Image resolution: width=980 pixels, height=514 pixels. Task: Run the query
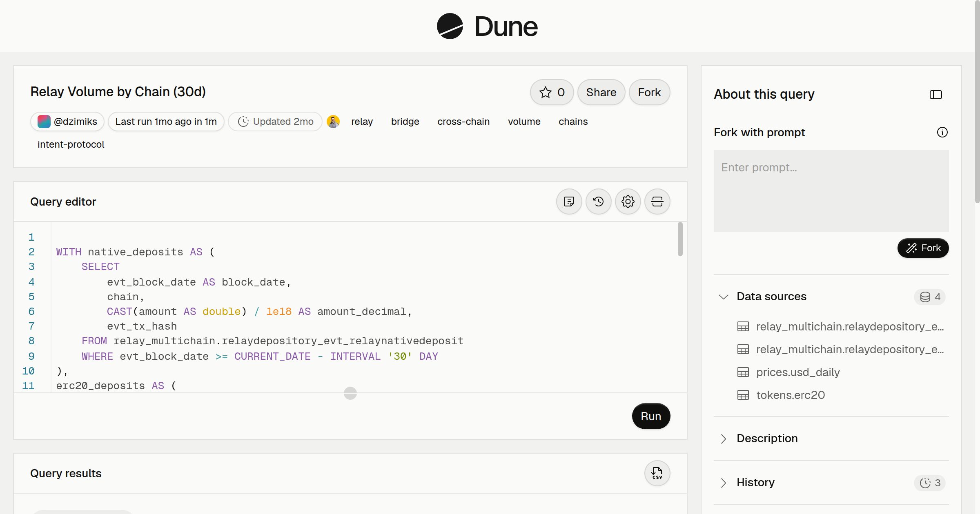coord(651,416)
